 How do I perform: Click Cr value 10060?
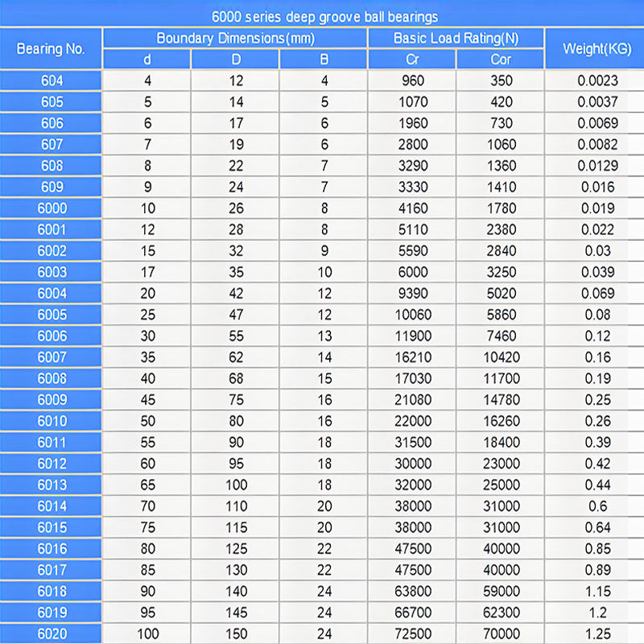[413, 315]
